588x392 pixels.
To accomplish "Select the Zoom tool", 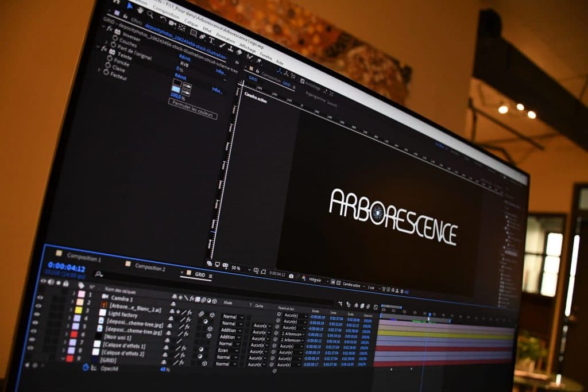I will pyautogui.click(x=150, y=14).
